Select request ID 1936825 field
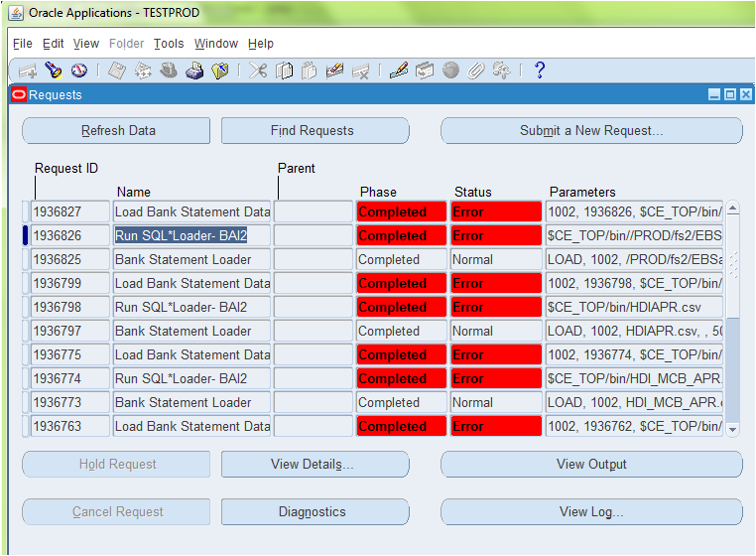 tap(70, 260)
